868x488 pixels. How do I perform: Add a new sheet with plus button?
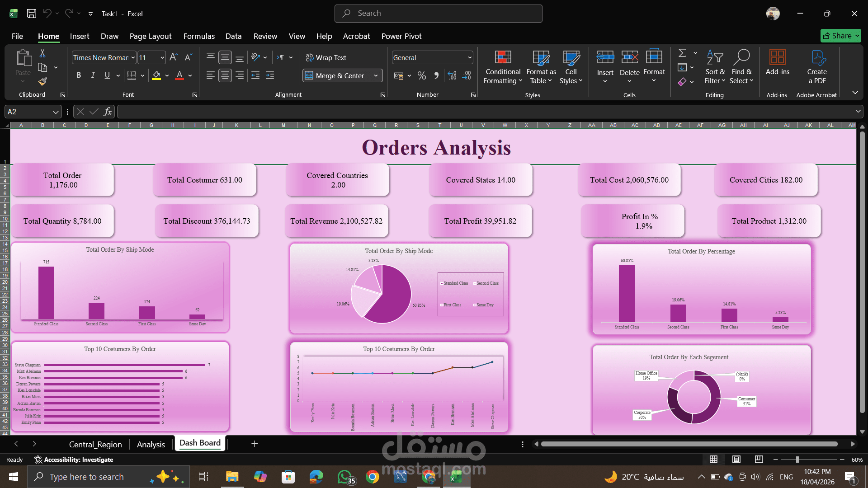[x=255, y=444]
